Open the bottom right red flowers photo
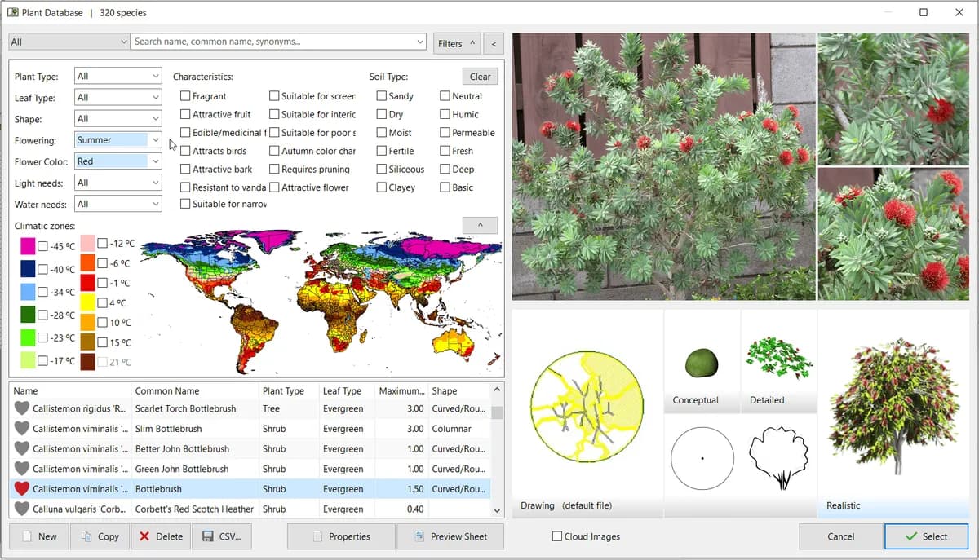 pos(893,234)
